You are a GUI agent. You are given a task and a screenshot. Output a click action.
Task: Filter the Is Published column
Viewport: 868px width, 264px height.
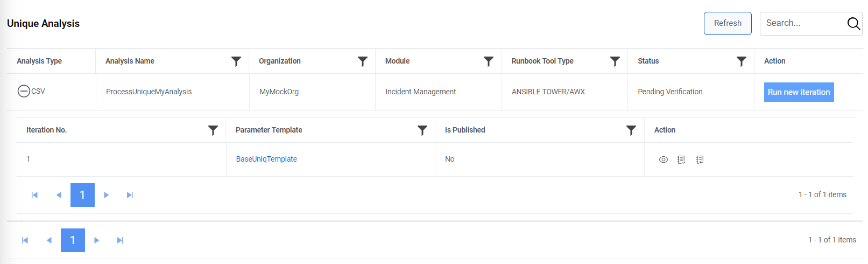tap(631, 130)
